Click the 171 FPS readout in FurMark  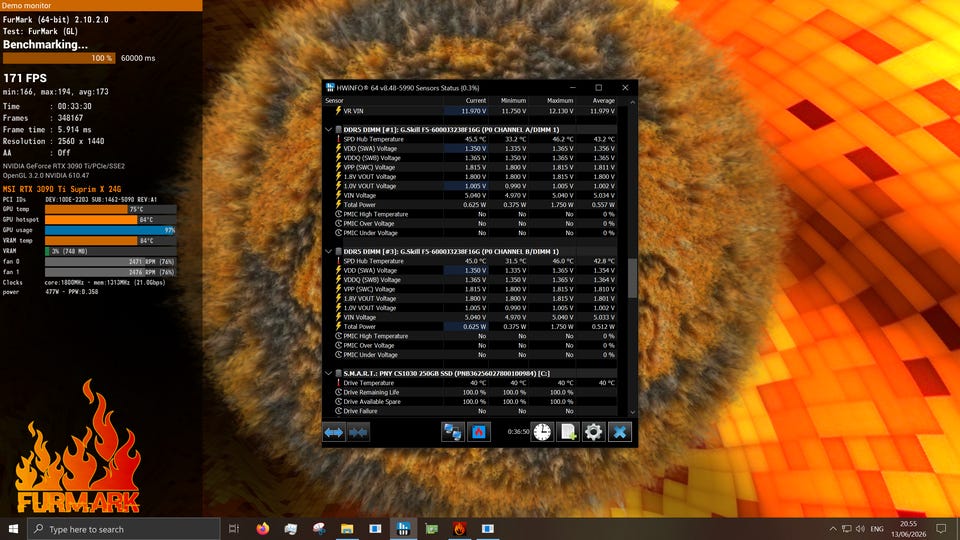pos(24,78)
